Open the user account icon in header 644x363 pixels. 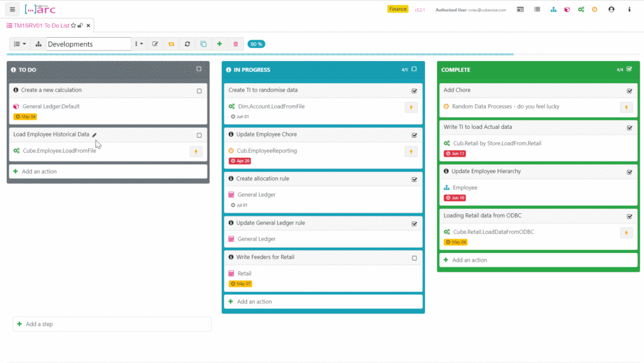click(611, 9)
